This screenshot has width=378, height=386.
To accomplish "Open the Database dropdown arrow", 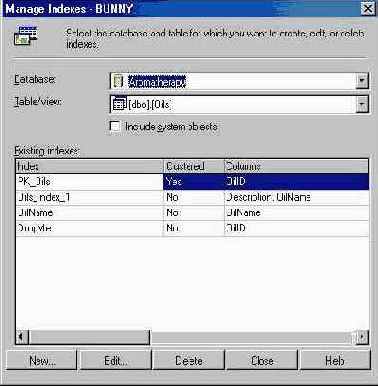I will [362, 81].
